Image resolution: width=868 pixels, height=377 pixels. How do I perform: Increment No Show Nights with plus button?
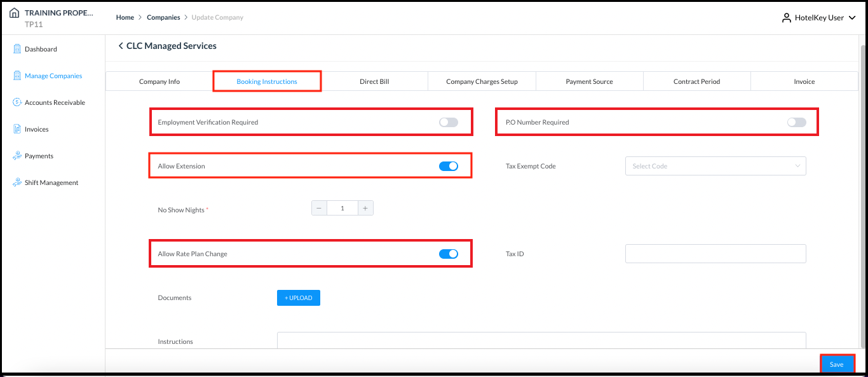(x=365, y=207)
